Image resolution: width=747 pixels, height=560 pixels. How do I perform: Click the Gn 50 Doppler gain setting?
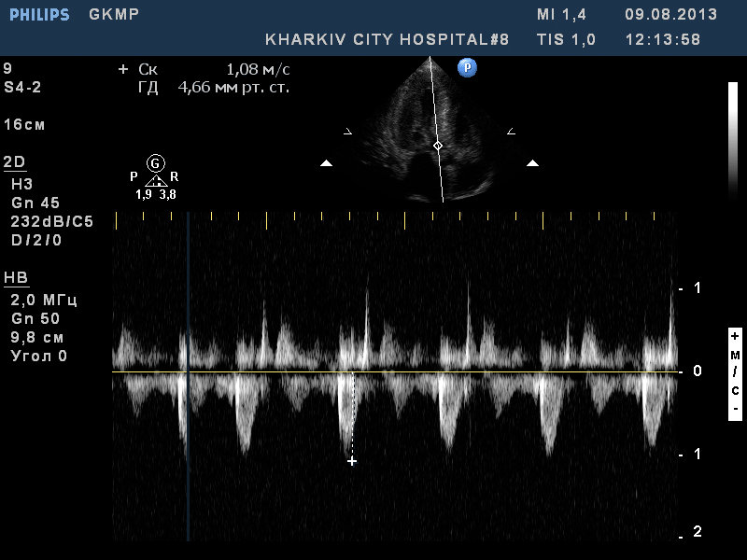click(35, 319)
